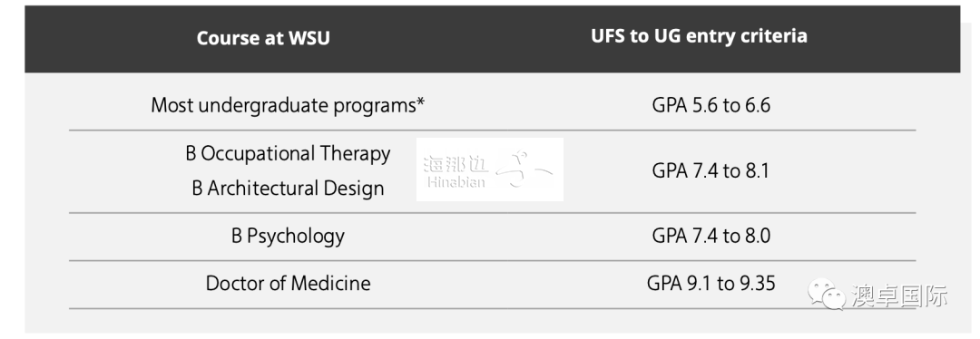Select the B Psychology row label
Screen dimensions: 980x339
(289, 236)
